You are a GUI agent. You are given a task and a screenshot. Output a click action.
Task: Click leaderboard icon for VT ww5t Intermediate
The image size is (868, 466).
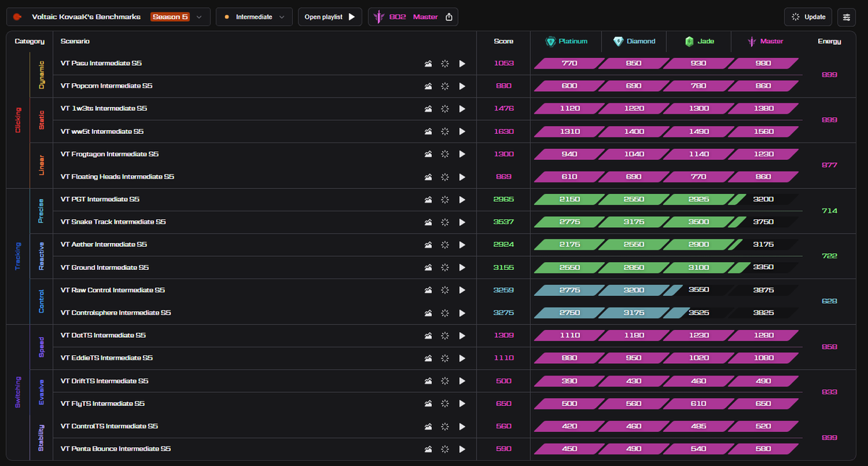tap(428, 132)
